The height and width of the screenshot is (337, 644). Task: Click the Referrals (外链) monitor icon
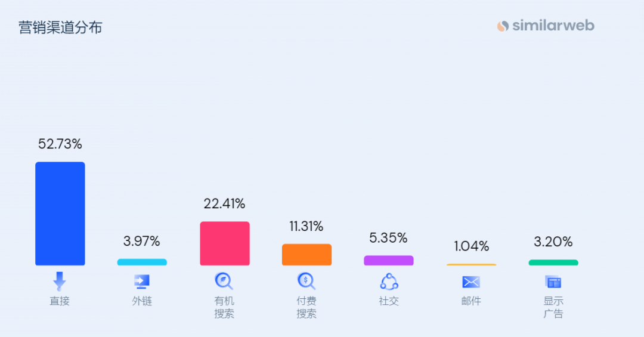point(142,282)
